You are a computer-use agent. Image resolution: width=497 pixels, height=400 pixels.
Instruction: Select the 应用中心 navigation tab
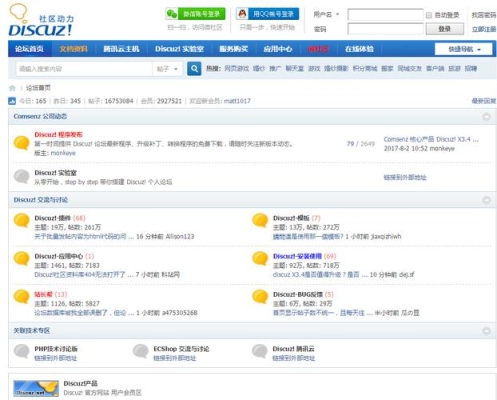pos(278,49)
